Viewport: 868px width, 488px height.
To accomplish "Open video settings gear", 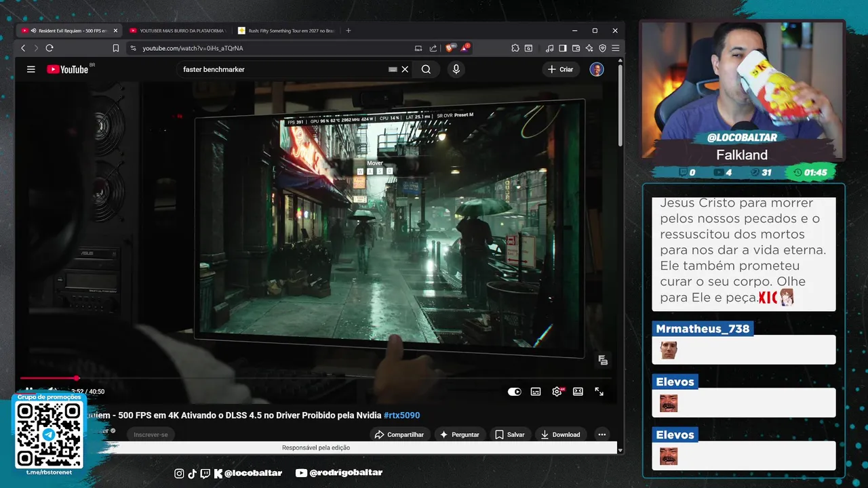I will point(557,391).
